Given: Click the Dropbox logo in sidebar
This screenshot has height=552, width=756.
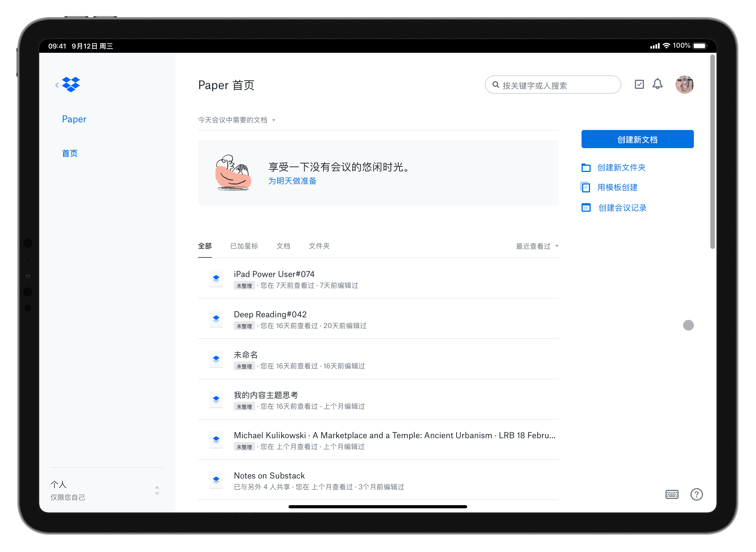Looking at the screenshot, I should 71,85.
